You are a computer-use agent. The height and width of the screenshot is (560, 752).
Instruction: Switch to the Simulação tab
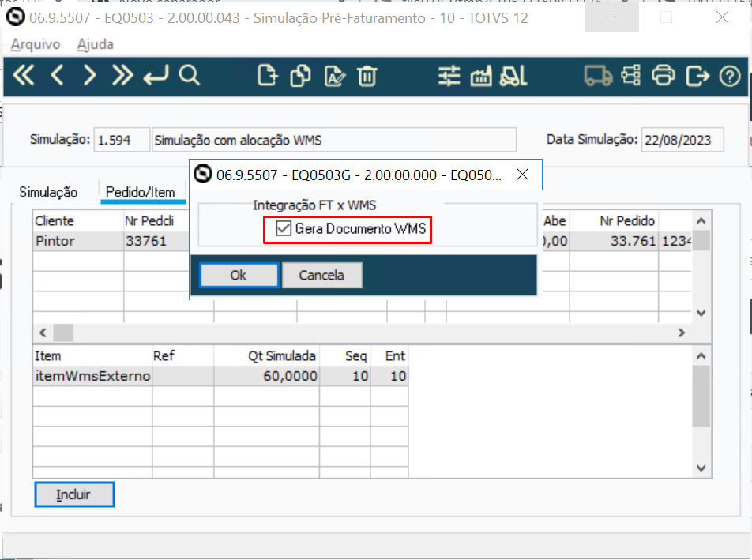(x=48, y=192)
